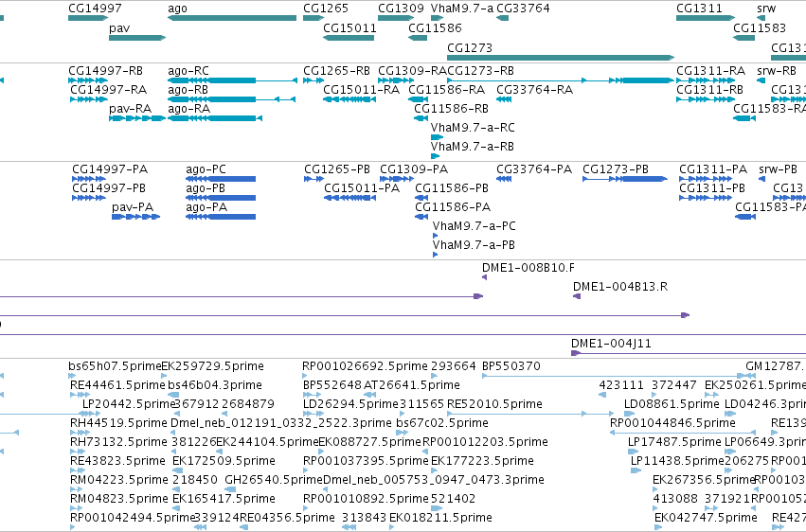Click the CG1265 gene label
The height and width of the screenshot is (532, 806).
pyautogui.click(x=326, y=9)
